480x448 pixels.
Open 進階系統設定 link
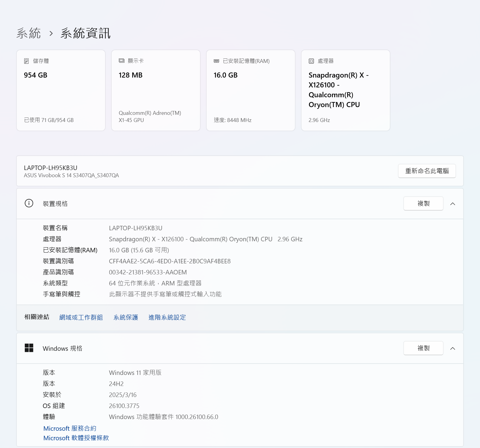167,317
